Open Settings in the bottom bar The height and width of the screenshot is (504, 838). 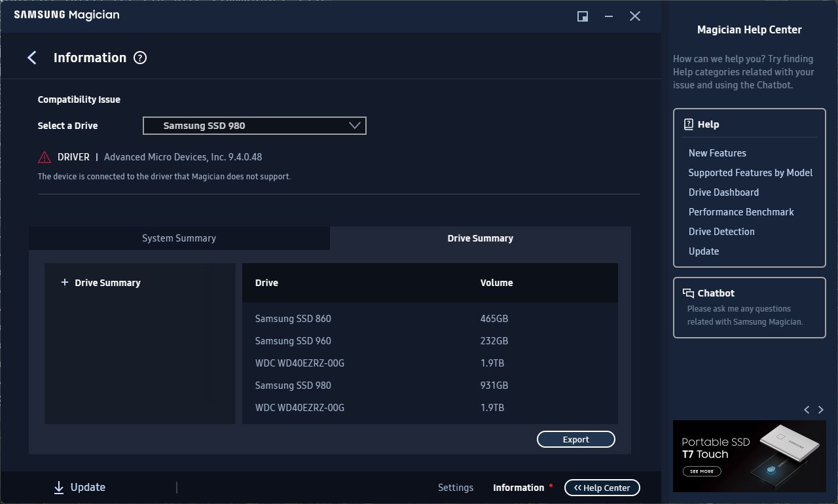point(456,488)
